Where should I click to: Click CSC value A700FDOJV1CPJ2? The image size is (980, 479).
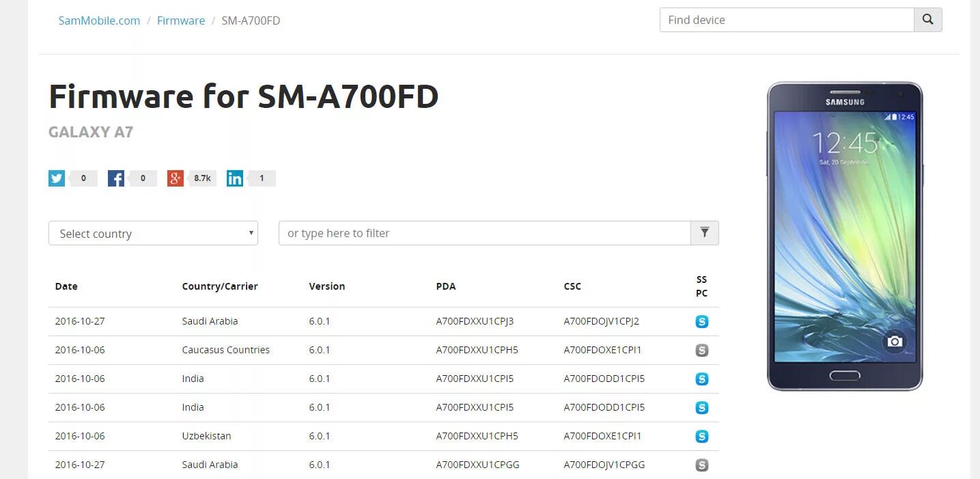[x=602, y=321]
